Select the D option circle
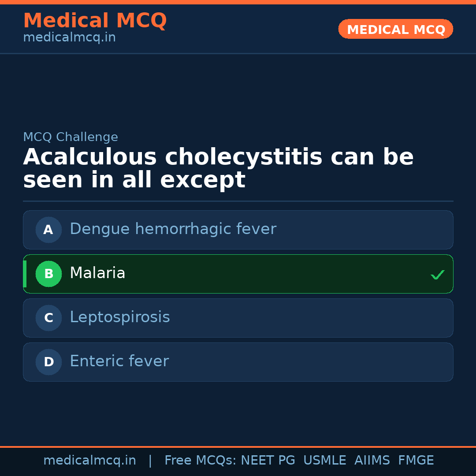The image size is (476, 476). 48,362
